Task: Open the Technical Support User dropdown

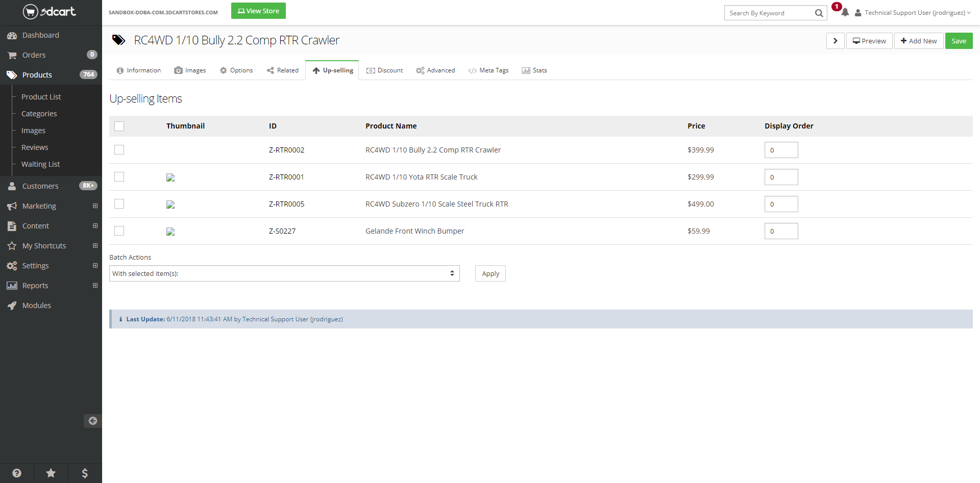Action: tap(913, 13)
